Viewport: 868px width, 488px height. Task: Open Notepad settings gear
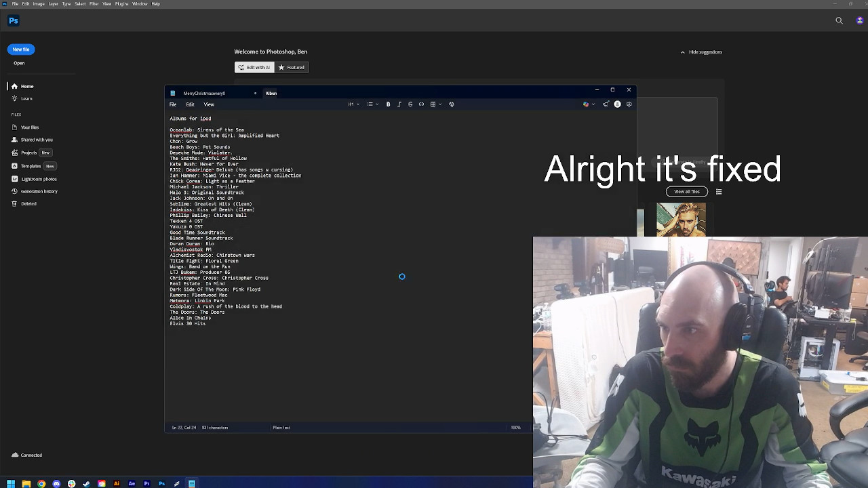coord(629,104)
